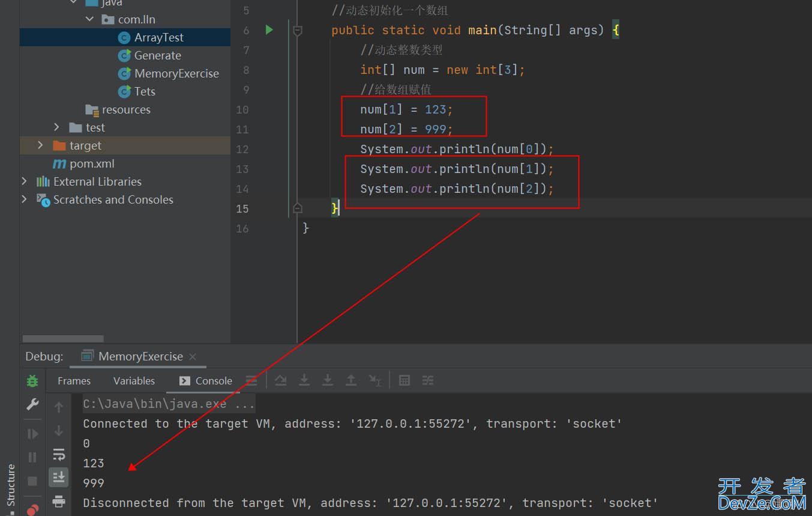Click the Evaluate Expression calculator icon

(404, 380)
